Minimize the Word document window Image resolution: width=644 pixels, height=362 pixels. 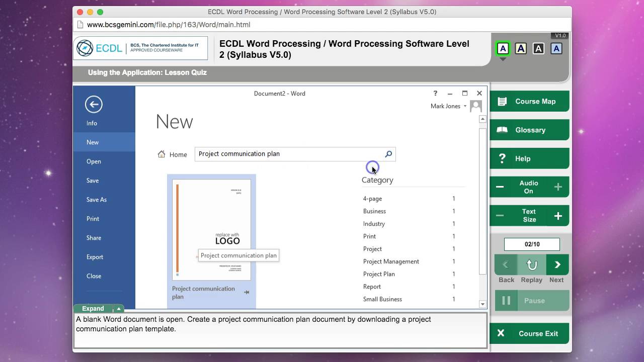(450, 93)
